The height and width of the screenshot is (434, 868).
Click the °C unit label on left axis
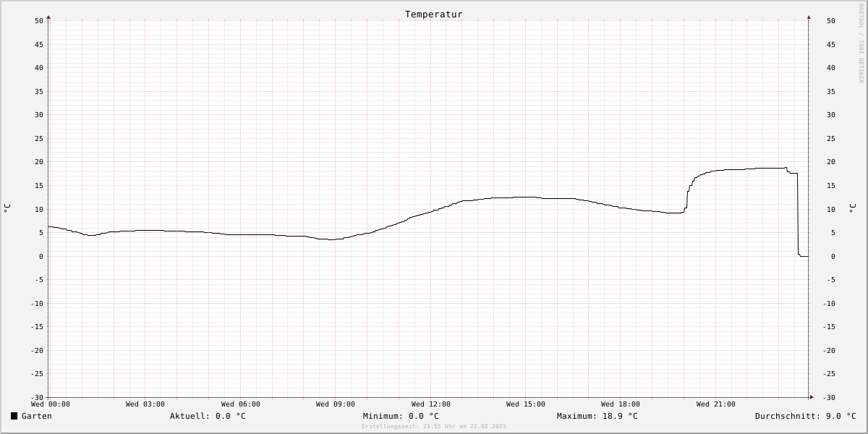tap(7, 208)
